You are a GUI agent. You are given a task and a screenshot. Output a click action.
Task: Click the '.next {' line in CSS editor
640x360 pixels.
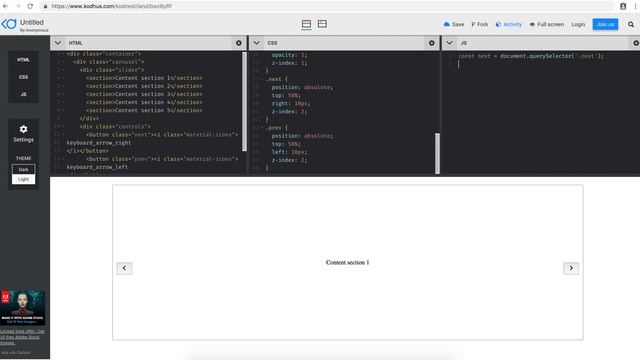coord(276,79)
